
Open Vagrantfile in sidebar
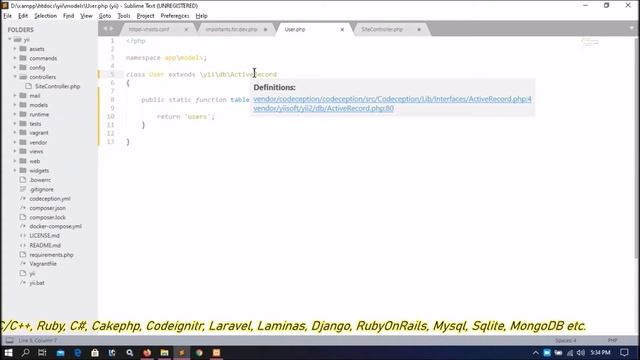click(x=43, y=264)
